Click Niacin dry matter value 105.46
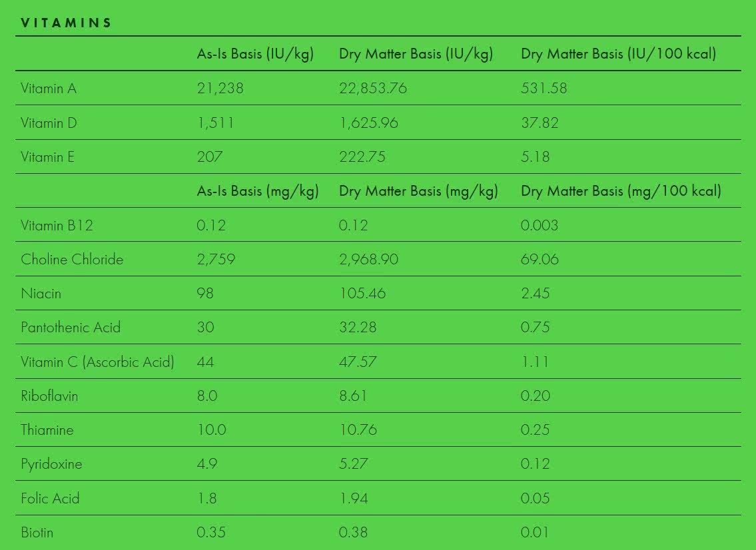756x550 pixels. click(x=362, y=294)
